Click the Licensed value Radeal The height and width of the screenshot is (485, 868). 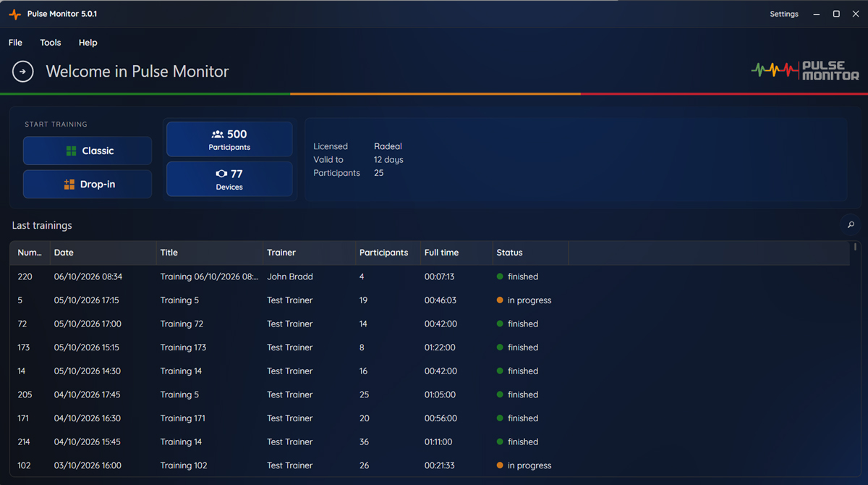[388, 146]
